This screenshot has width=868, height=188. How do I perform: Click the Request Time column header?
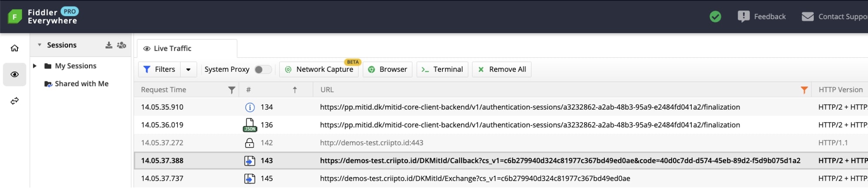coord(164,90)
